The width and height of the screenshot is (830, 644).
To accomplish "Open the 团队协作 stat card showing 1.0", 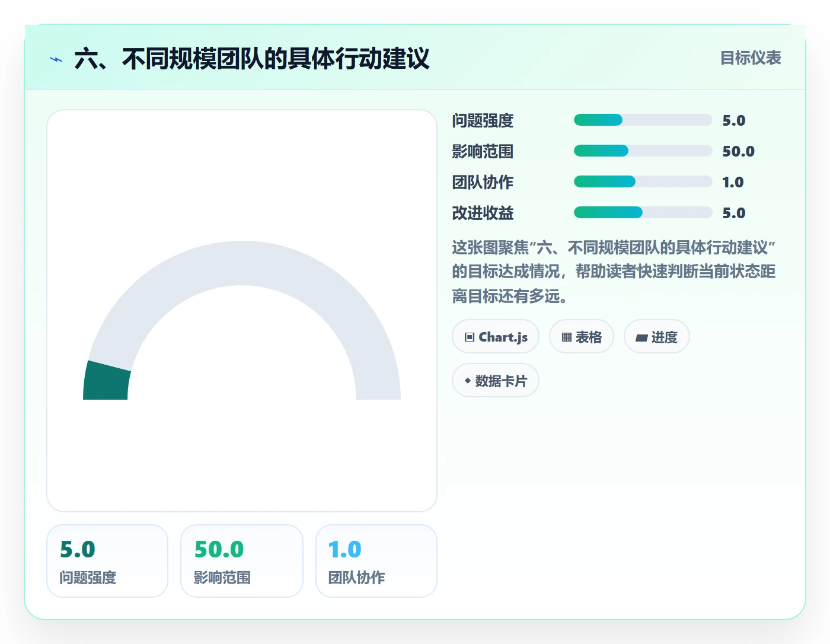I will [x=376, y=561].
